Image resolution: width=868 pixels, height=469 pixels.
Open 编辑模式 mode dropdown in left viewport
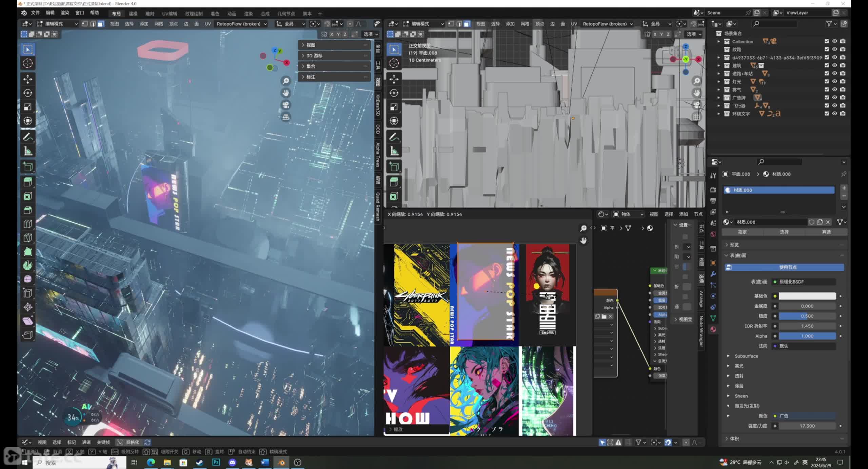pyautogui.click(x=58, y=24)
